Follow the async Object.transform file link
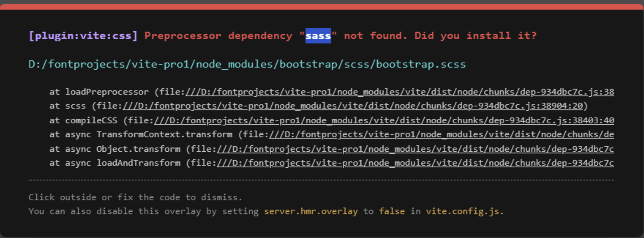 (x=415, y=149)
